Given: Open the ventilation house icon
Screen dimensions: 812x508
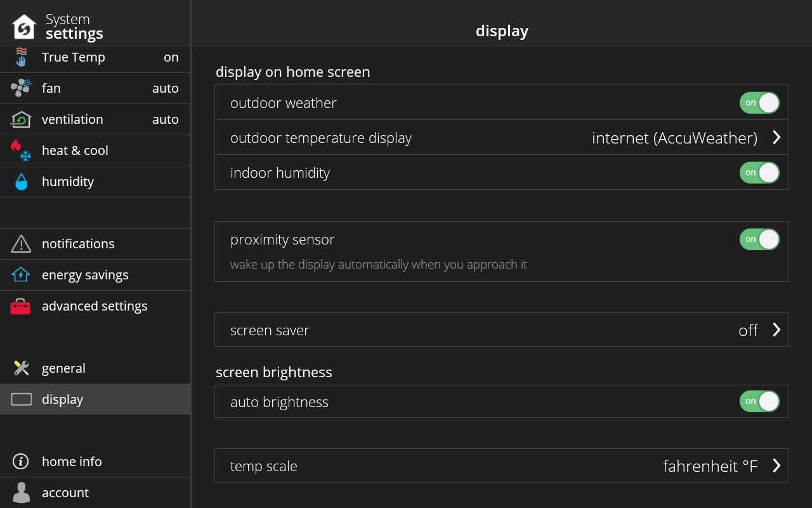Looking at the screenshot, I should [21, 119].
